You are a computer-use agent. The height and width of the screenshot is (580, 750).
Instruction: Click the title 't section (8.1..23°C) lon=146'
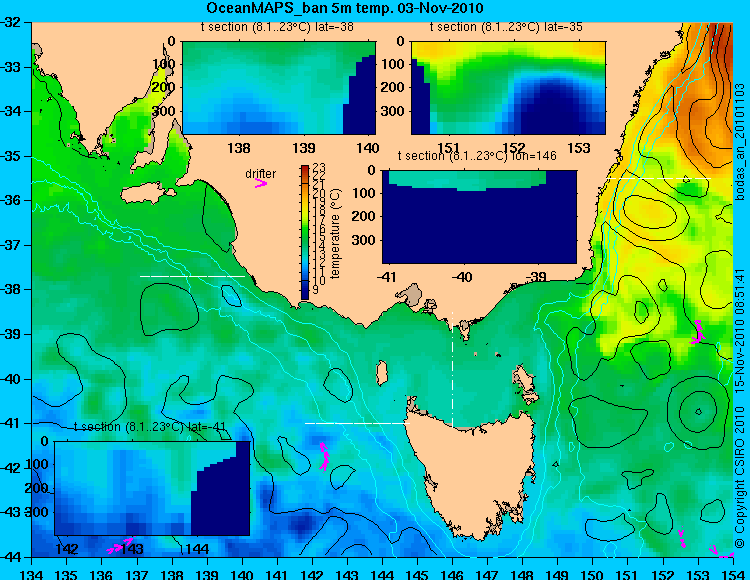point(477,156)
